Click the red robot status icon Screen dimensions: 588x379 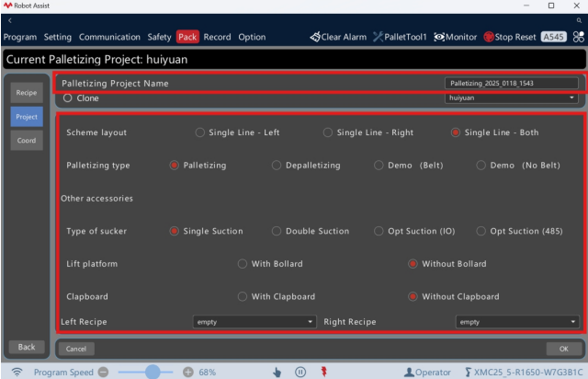tap(324, 372)
